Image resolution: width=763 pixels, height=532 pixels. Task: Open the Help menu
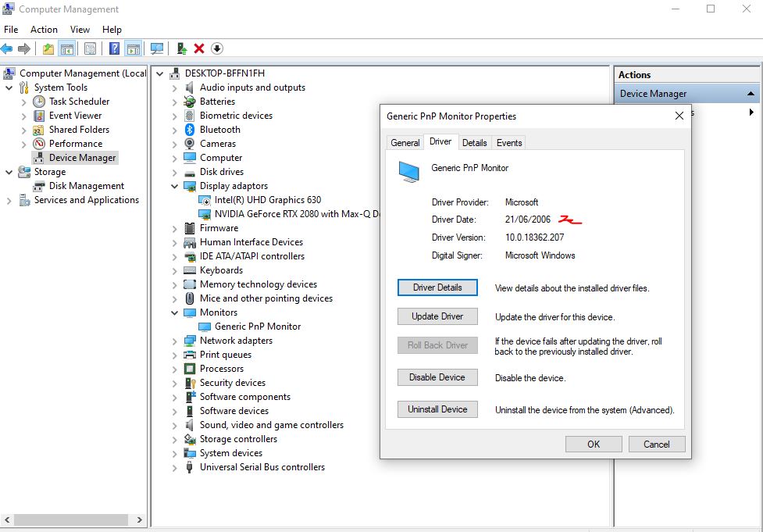click(112, 29)
